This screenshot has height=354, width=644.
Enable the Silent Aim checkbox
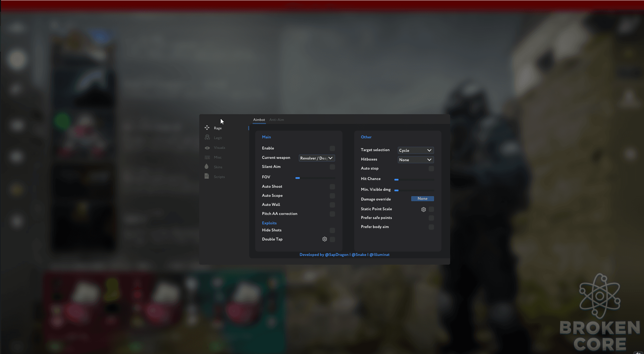click(x=332, y=167)
